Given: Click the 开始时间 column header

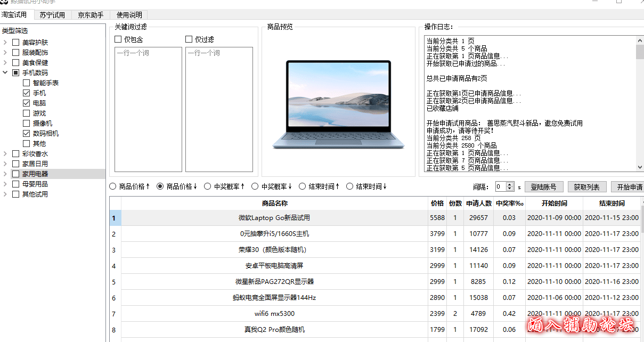Looking at the screenshot, I should (x=554, y=203).
